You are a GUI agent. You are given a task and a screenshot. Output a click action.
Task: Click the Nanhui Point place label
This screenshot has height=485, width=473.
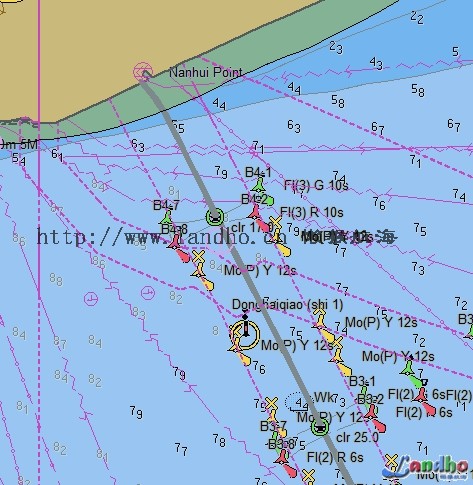pyautogui.click(x=206, y=72)
